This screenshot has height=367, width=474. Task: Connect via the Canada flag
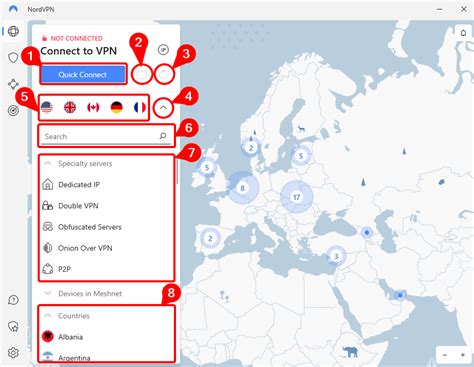93,107
